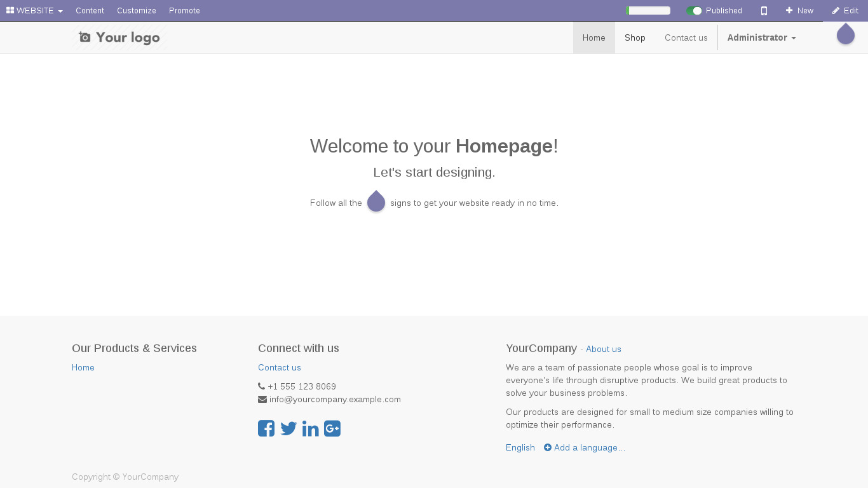Switch to the Shop page tab
Image resolution: width=868 pixels, height=488 pixels.
(x=634, y=37)
